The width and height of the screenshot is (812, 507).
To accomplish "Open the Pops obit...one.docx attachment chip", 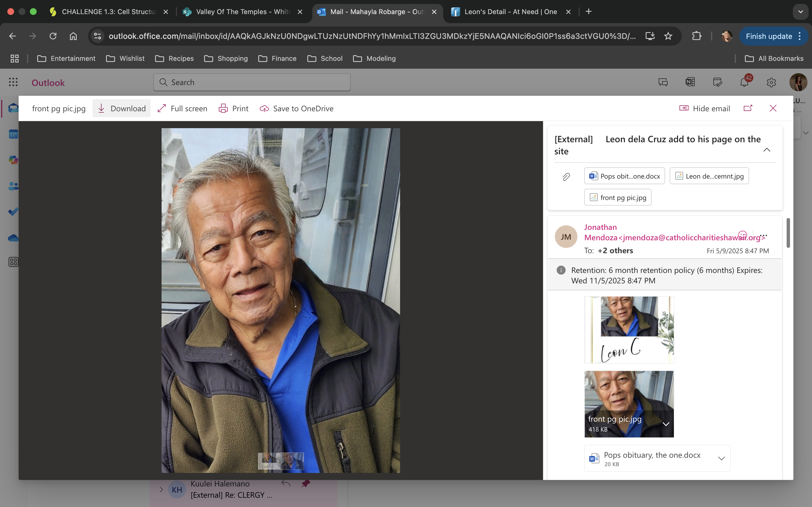I will 624,176.
